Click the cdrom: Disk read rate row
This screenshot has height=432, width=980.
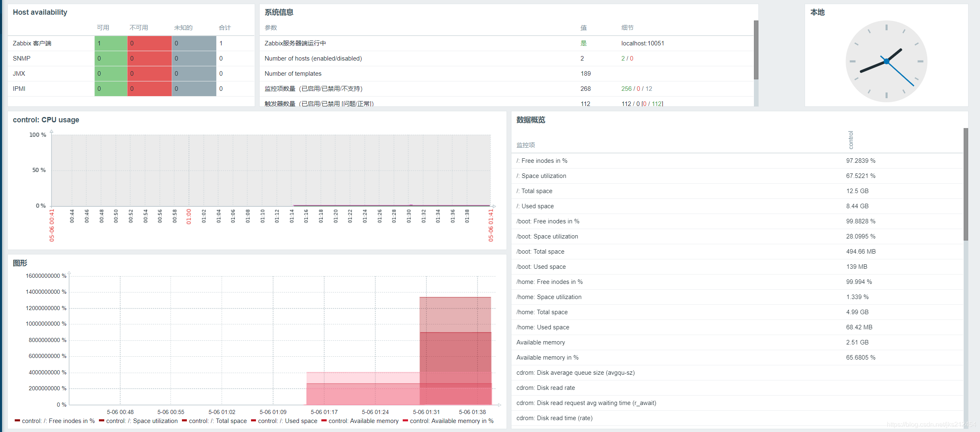click(x=737, y=388)
